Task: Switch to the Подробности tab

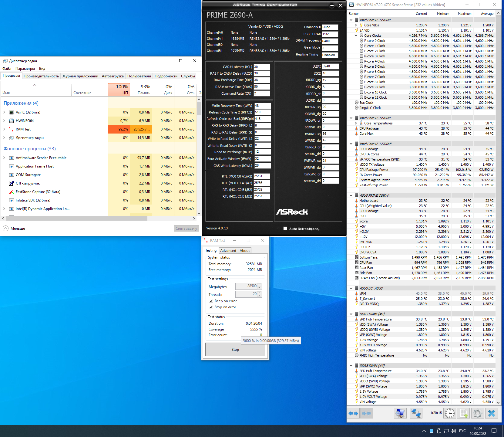Action: click(166, 76)
